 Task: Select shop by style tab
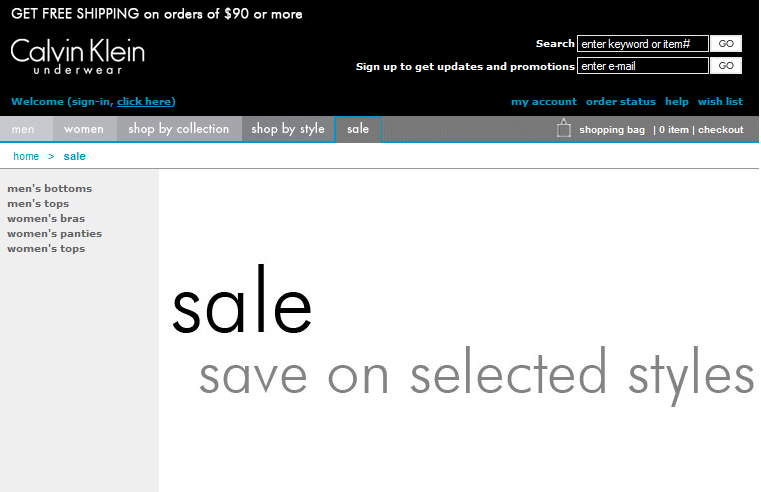click(288, 129)
